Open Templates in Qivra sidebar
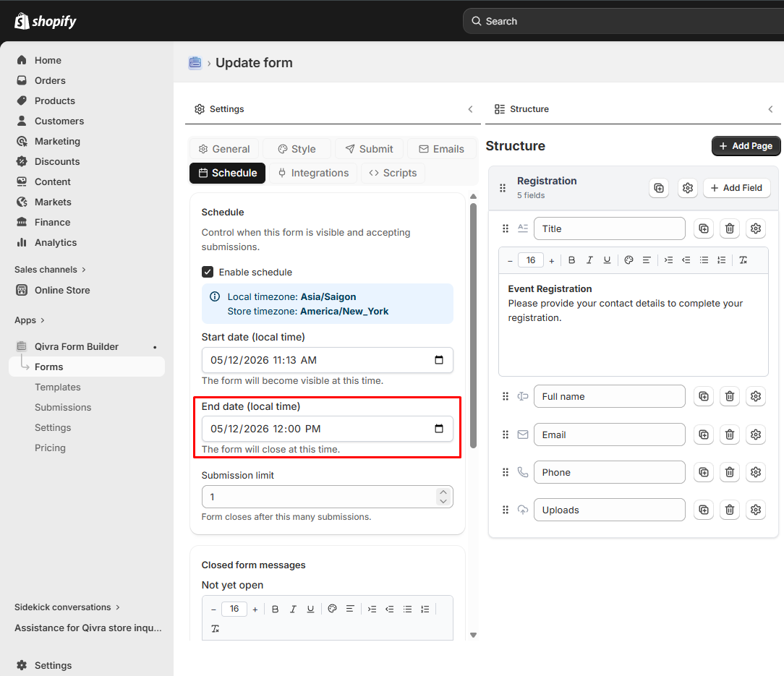 [58, 387]
